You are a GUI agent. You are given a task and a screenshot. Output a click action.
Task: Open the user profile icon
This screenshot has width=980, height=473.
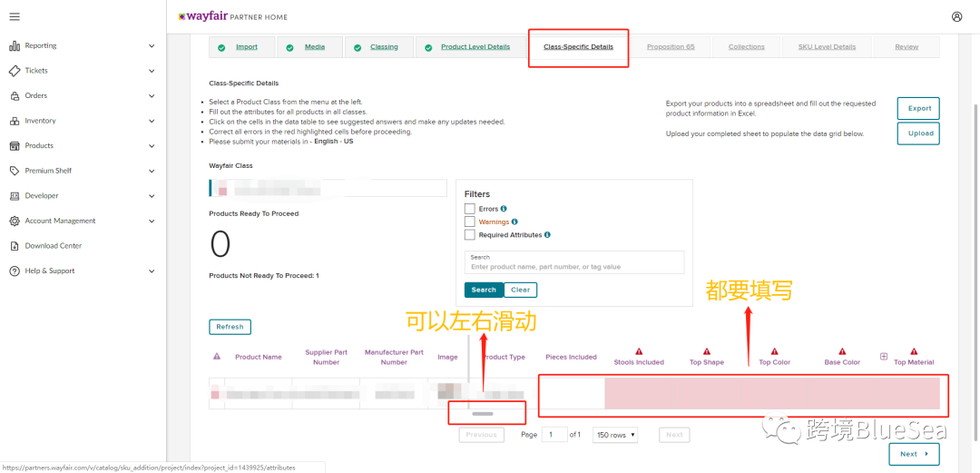[957, 17]
